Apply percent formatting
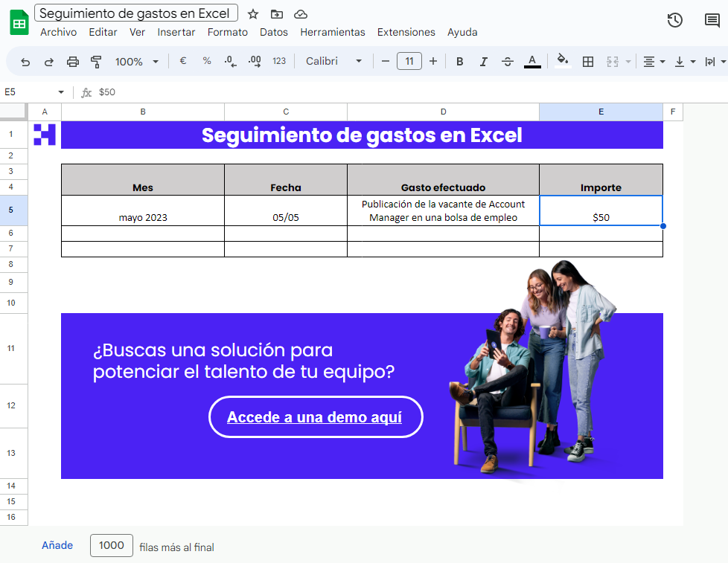728x563 pixels. (x=206, y=62)
